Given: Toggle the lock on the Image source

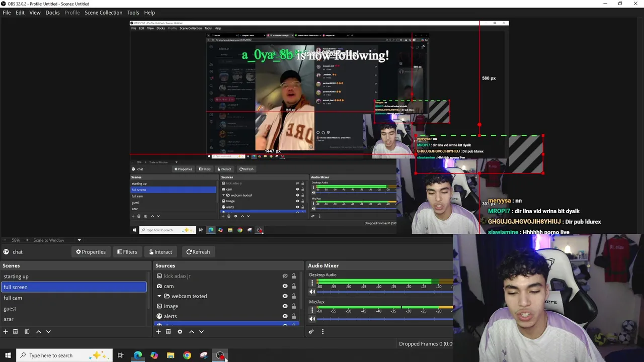Looking at the screenshot, I should [294, 306].
